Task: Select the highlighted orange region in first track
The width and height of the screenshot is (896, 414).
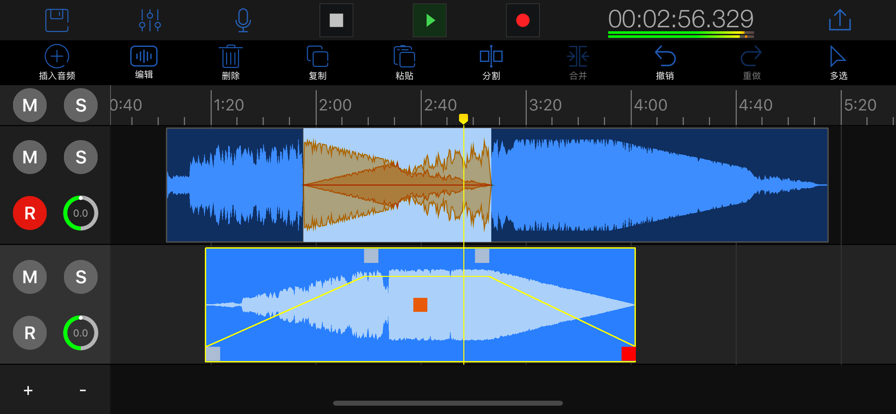Action: (397, 185)
